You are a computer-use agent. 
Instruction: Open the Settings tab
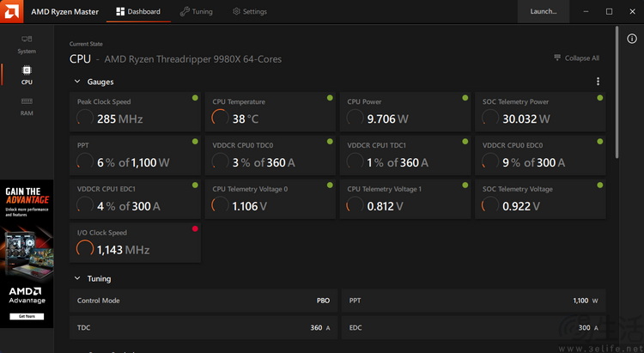pyautogui.click(x=250, y=11)
